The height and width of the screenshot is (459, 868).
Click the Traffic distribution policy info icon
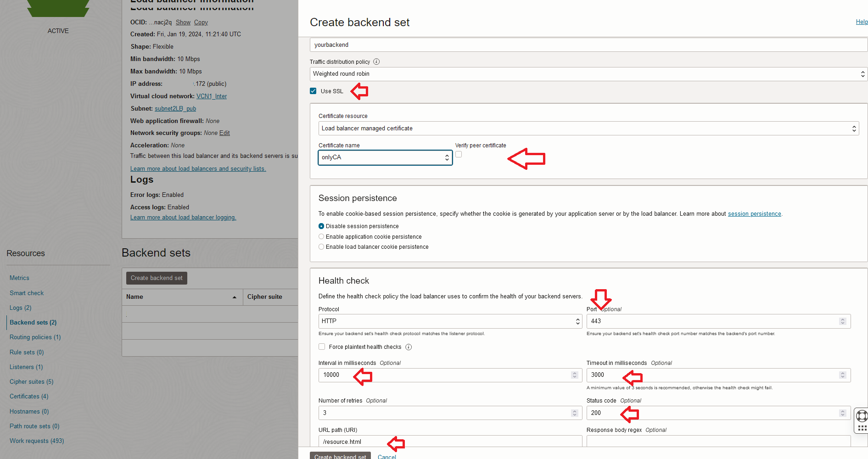[x=376, y=62]
